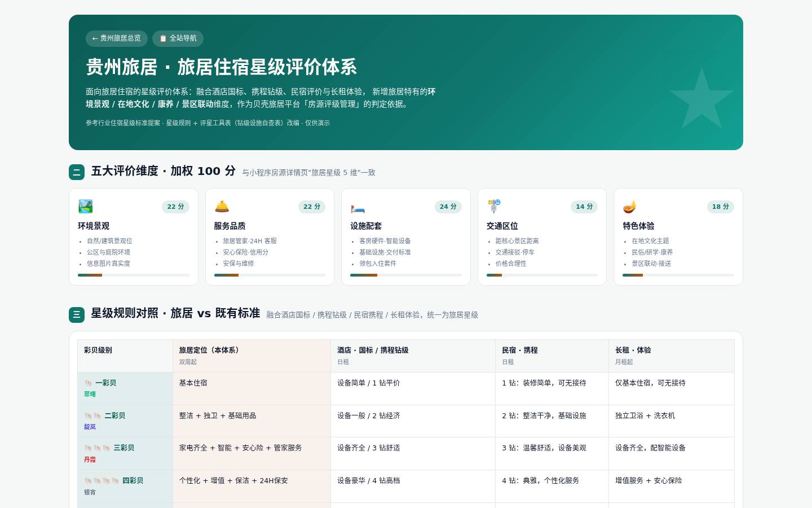Click the bed icon on 设施配套 card
The width and height of the screenshot is (812, 508).
358,207
